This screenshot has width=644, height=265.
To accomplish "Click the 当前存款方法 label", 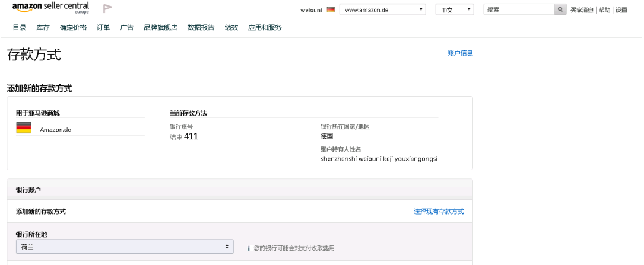I will (x=188, y=113).
